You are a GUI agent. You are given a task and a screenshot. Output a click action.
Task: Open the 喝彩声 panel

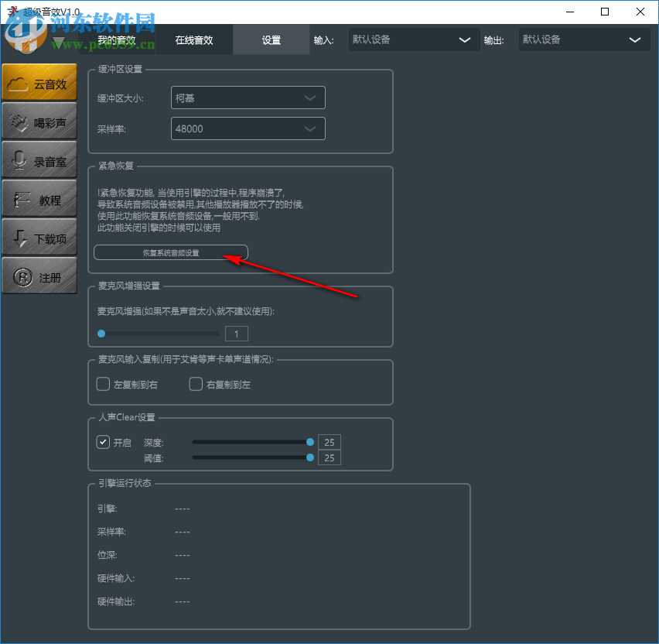tap(39, 121)
